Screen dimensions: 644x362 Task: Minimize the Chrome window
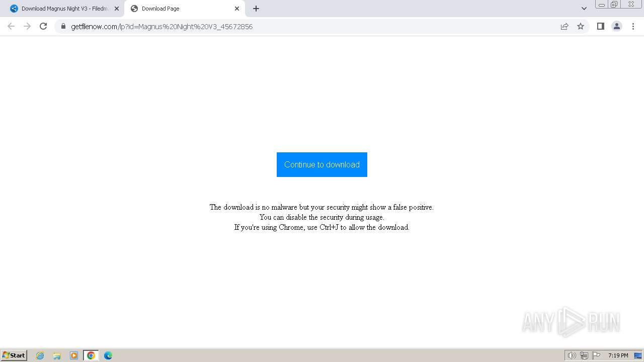coord(602,5)
